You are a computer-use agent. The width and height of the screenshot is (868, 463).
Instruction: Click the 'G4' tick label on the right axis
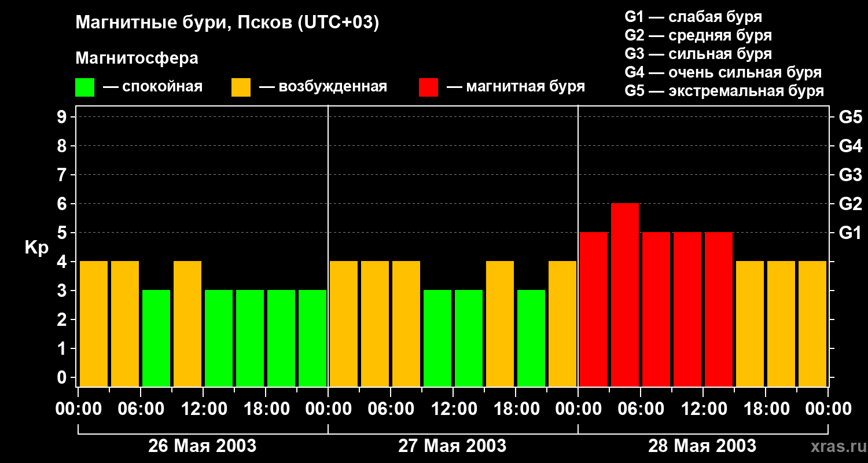850,146
